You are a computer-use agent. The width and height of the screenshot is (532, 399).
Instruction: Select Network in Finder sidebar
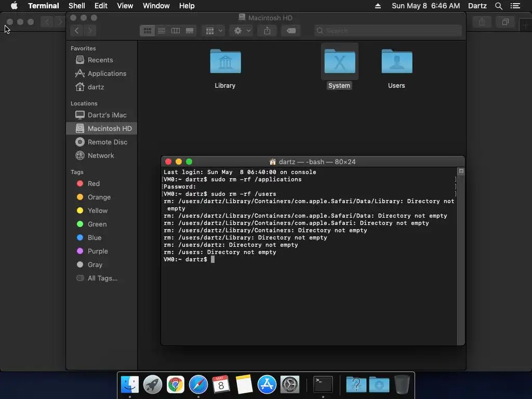101,156
